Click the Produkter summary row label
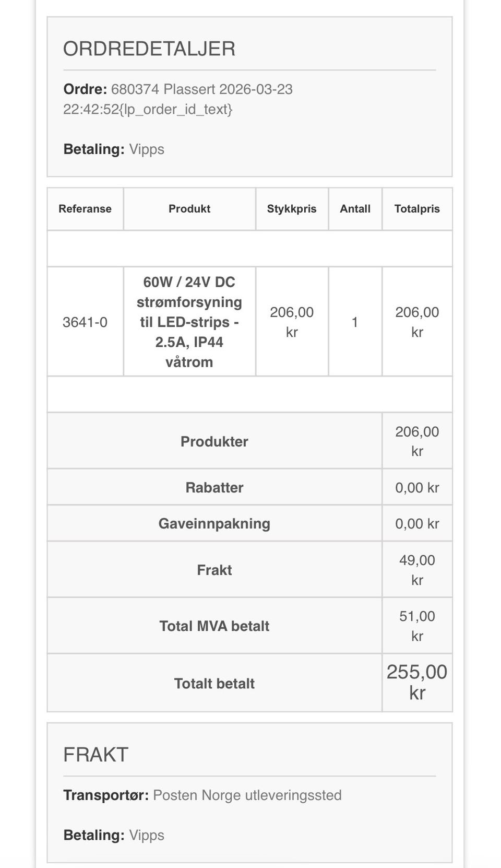 coord(214,442)
